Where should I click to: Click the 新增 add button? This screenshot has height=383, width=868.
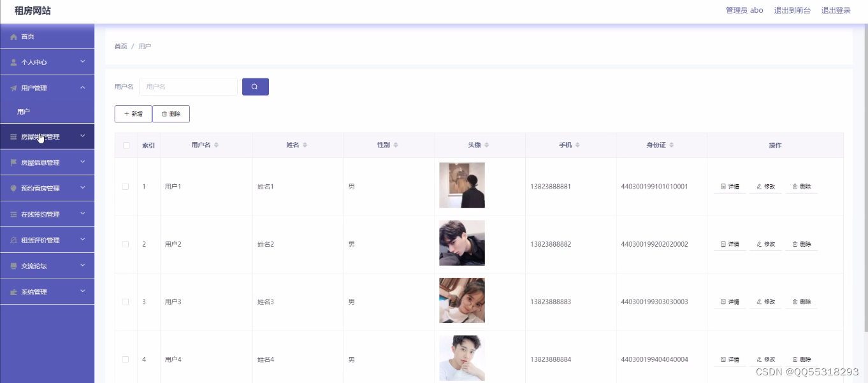tap(133, 114)
